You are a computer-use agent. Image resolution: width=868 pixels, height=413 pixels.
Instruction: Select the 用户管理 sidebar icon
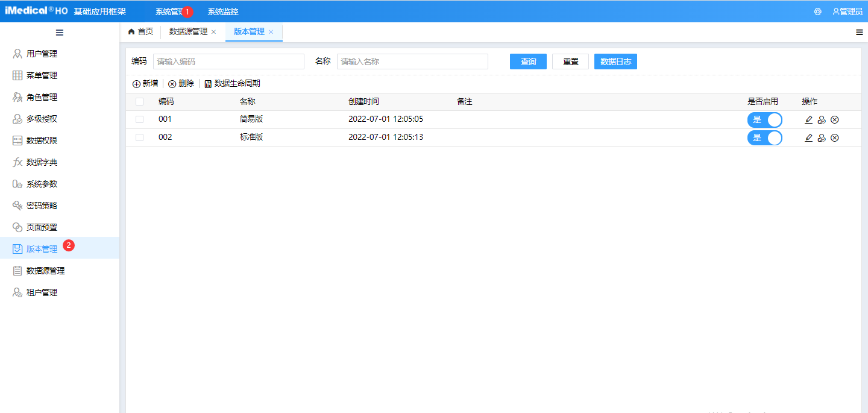(17, 53)
